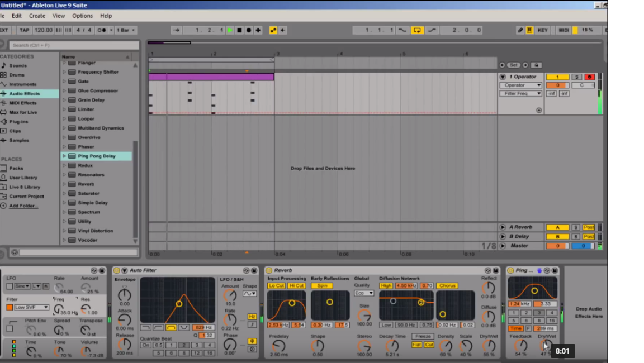Select the Instruments category in browser
The image size is (644, 363).
click(23, 84)
